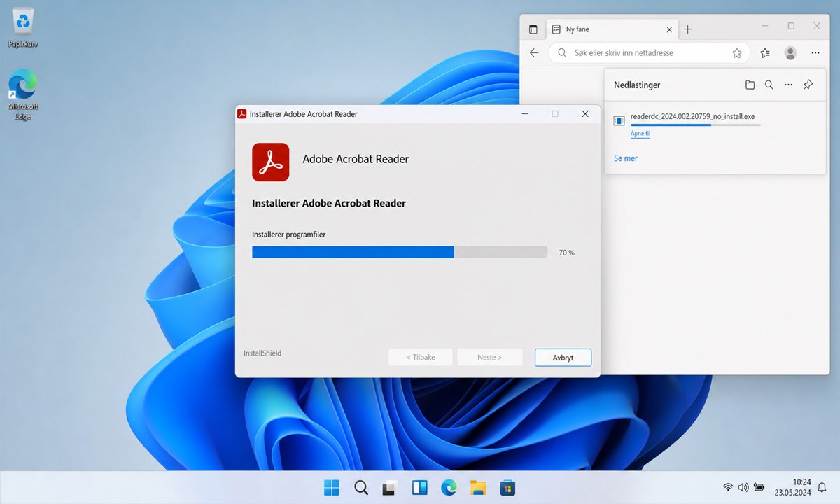Viewport: 840px width, 504px height.
Task: Maximize the Edge browser window
Action: pos(791,26)
